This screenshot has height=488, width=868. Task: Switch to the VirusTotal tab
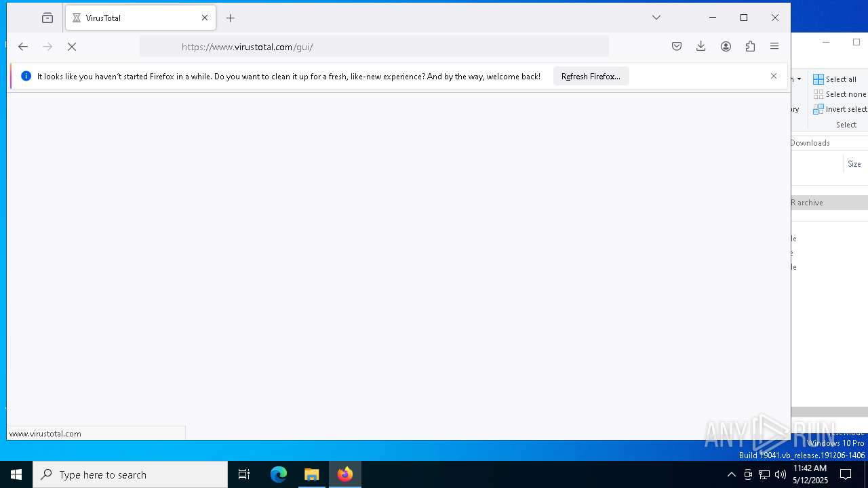tap(140, 18)
